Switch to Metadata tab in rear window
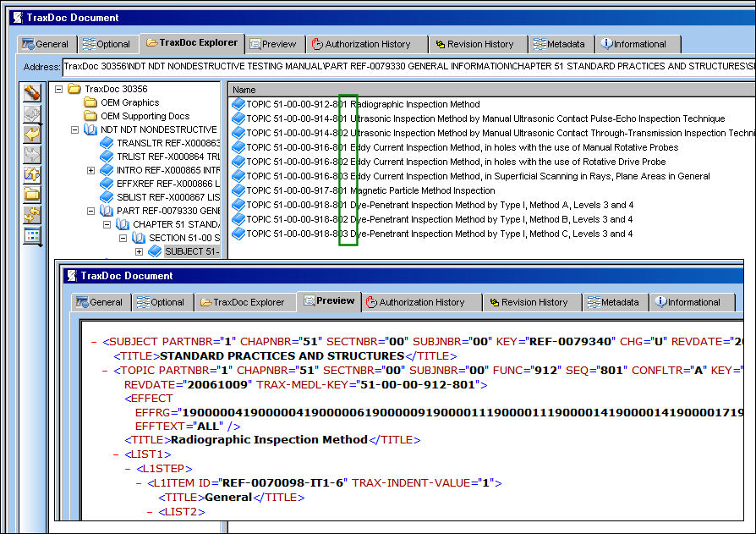The height and width of the screenshot is (534, 756). (562, 44)
